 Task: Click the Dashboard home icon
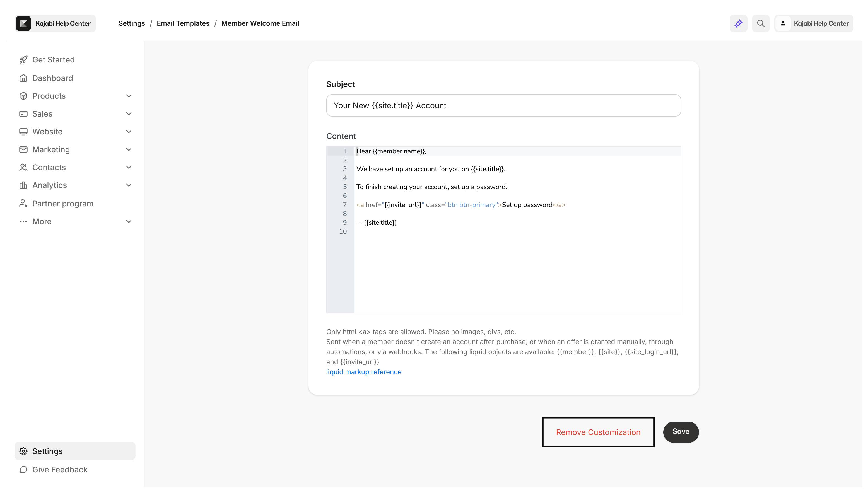pyautogui.click(x=23, y=78)
